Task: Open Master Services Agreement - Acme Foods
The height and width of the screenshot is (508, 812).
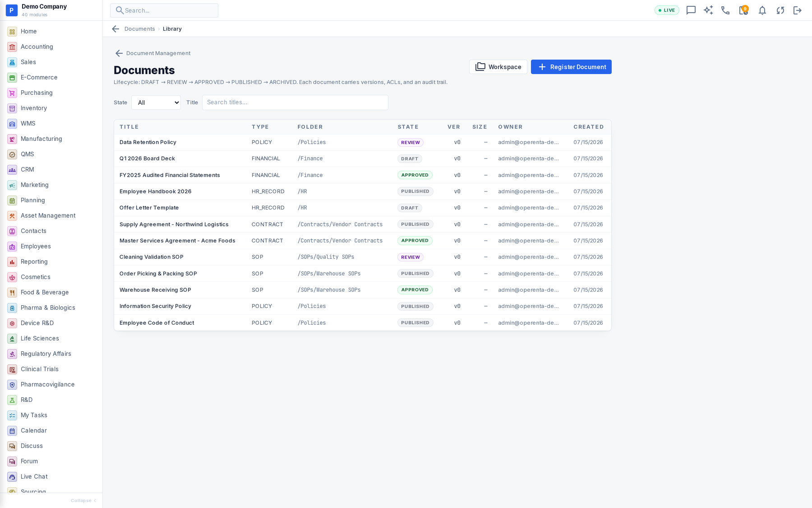Action: [177, 241]
